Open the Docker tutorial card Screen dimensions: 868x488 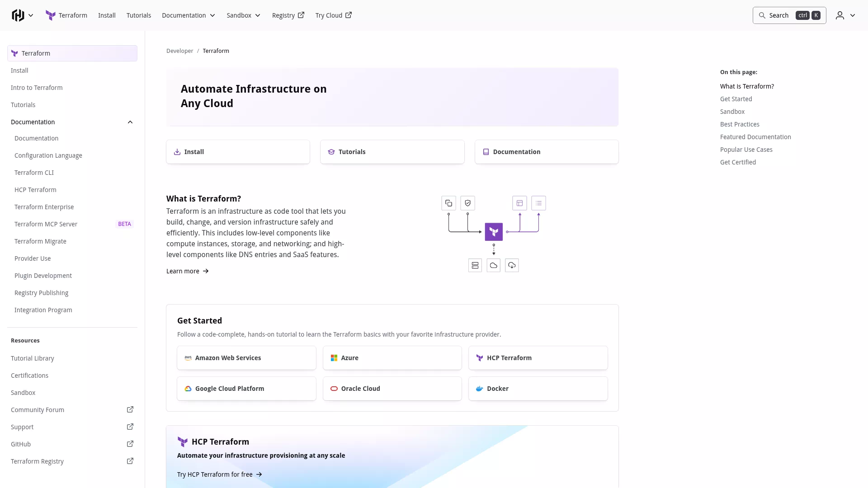538,389
